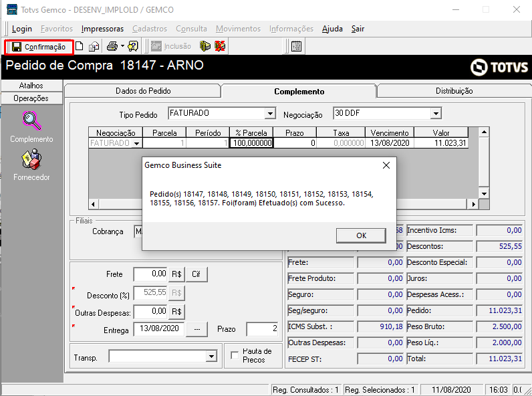Click the Desconto (%) field 525,55
The width and height of the screenshot is (532, 396).
(150, 293)
